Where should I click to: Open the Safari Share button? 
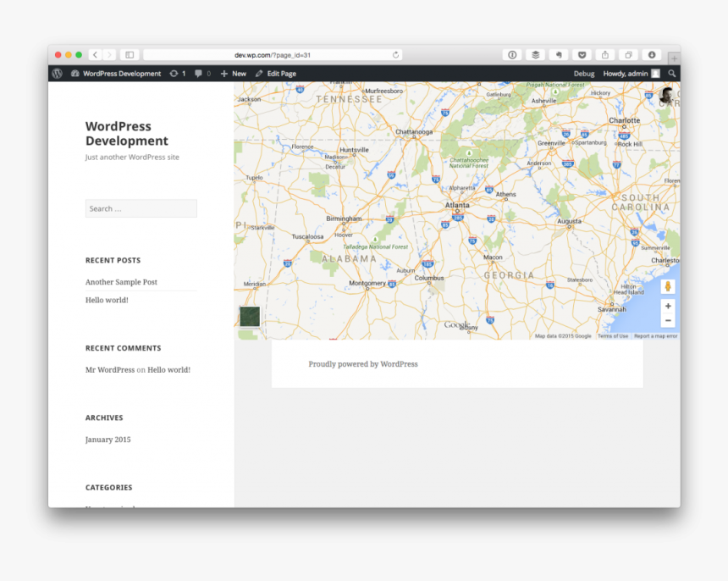pos(605,55)
